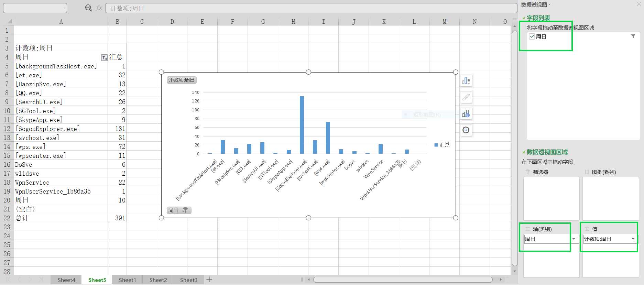Select the [HaozipSvc.exe] cell
This screenshot has height=285, width=644.
coord(61,84)
